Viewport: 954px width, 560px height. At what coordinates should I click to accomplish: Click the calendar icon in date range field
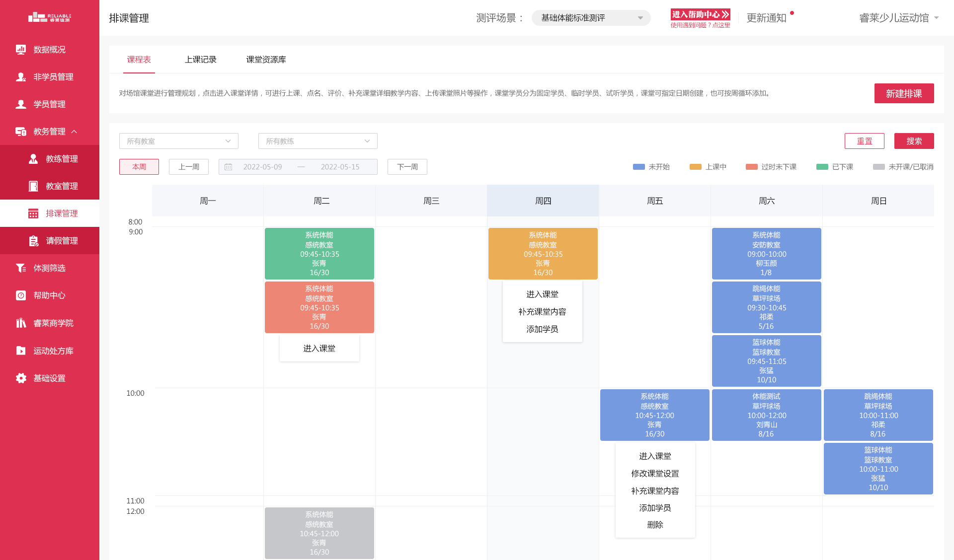click(x=229, y=167)
